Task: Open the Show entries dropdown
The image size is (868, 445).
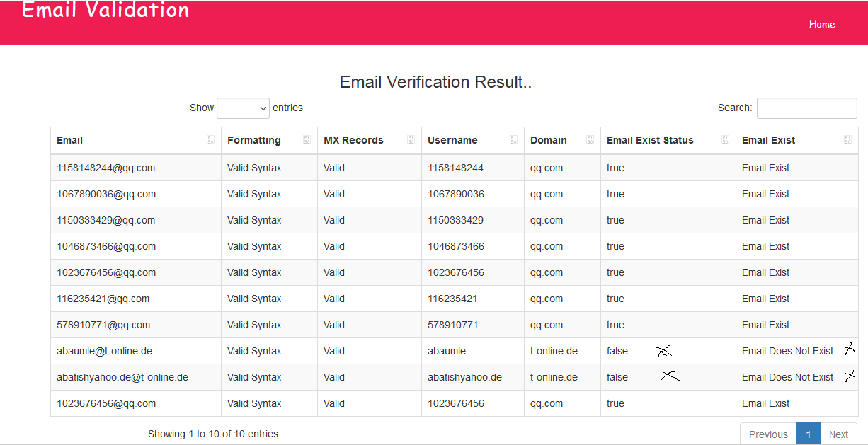Action: [x=243, y=108]
